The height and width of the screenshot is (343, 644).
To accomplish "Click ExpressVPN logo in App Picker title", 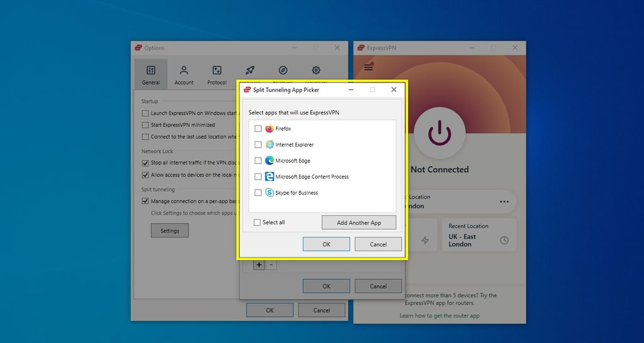I will coord(247,90).
